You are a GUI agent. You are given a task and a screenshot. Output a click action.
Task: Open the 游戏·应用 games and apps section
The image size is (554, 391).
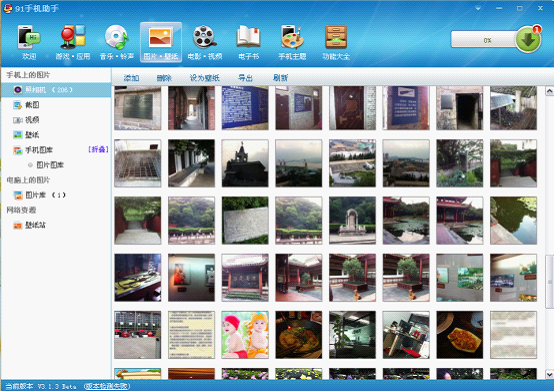[x=73, y=42]
